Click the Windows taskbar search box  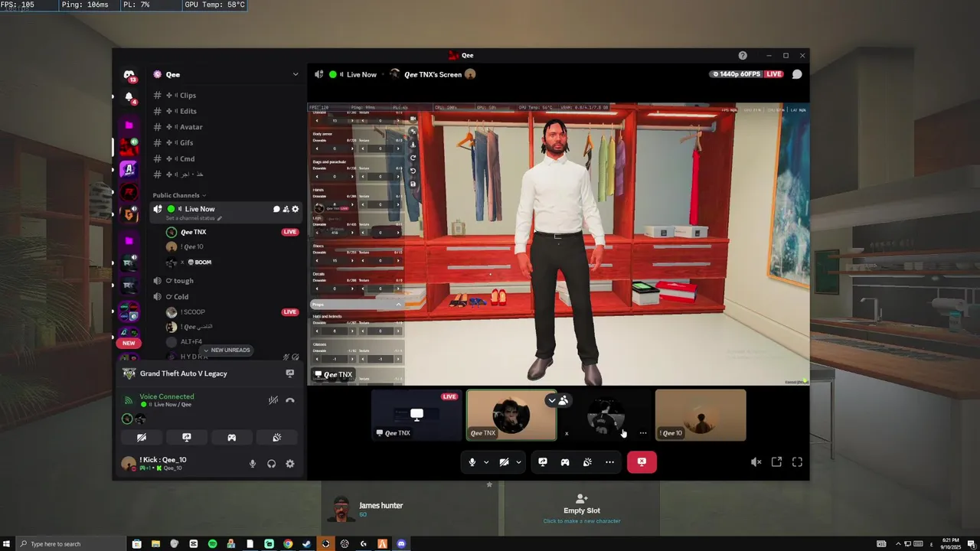(x=70, y=543)
